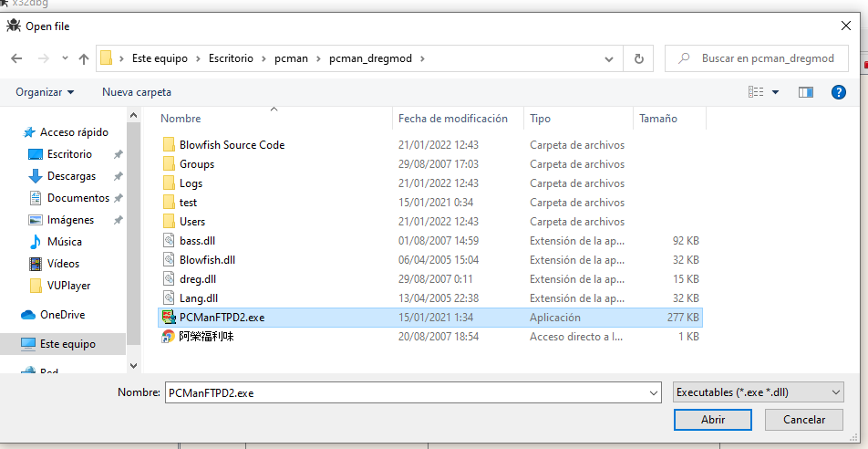This screenshot has width=868, height=449.
Task: Select the Lang.dll file icon
Action: (x=169, y=298)
